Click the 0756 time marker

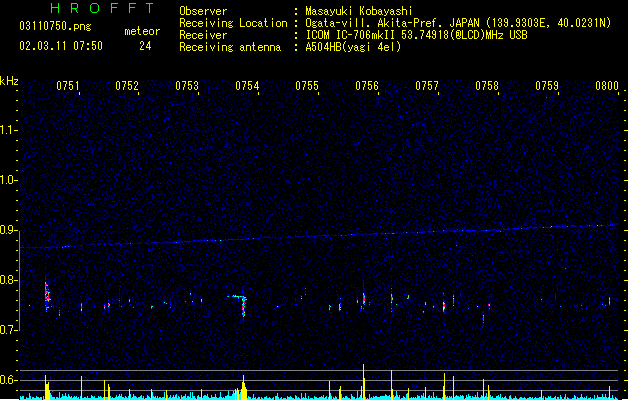tap(367, 86)
